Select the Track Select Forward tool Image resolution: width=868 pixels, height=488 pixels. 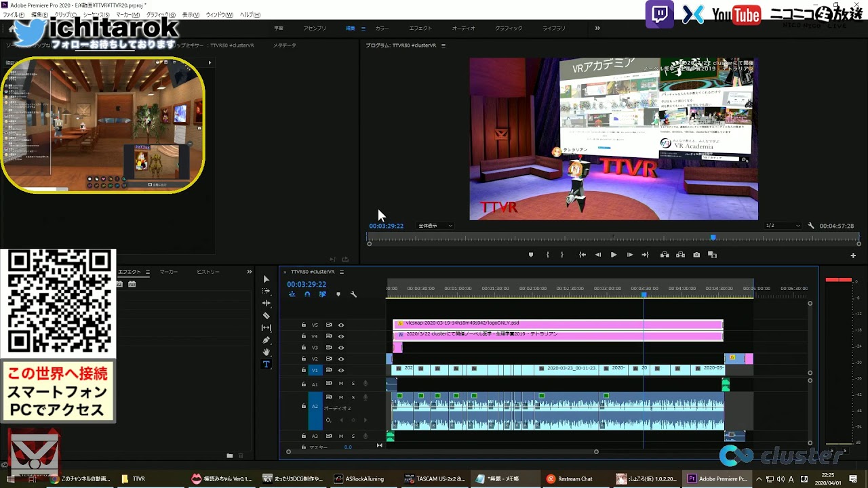266,291
